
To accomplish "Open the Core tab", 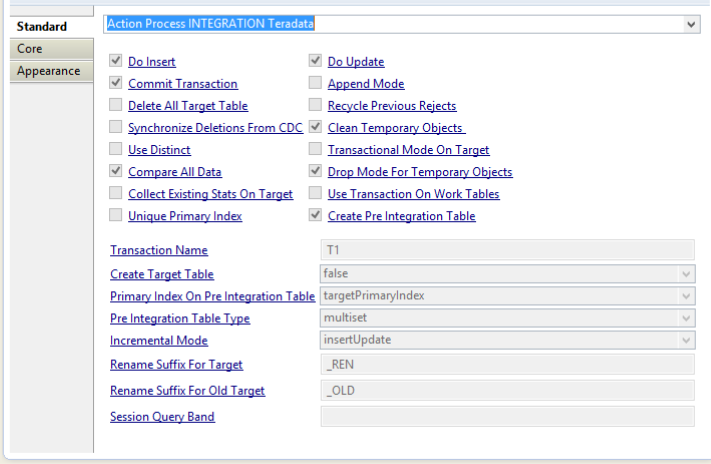I will click(52, 49).
